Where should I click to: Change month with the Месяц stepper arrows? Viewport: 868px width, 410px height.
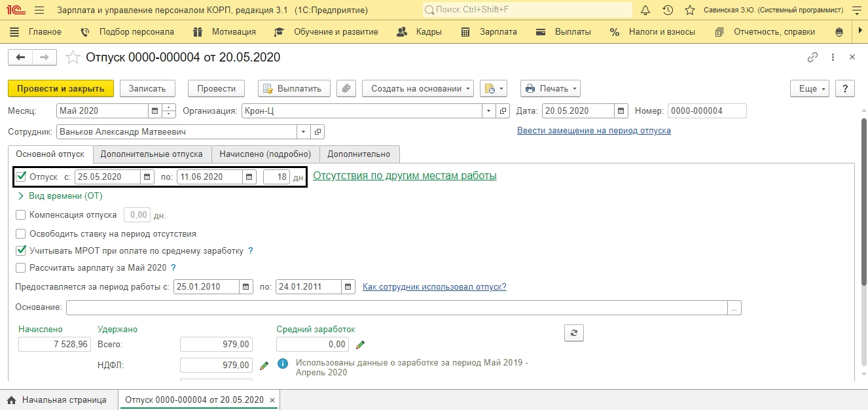point(169,111)
